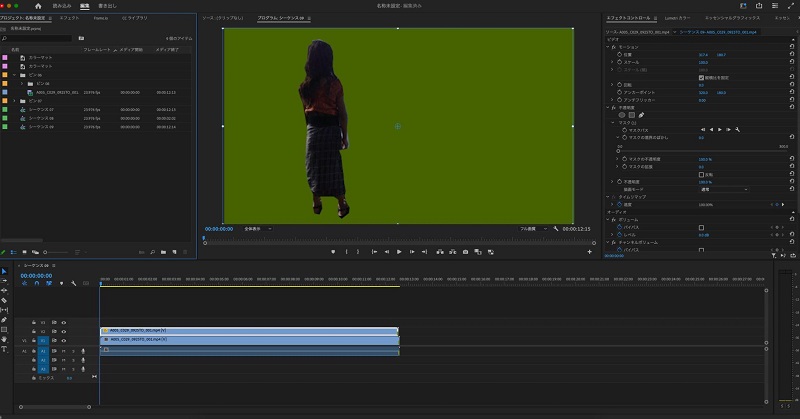
Task: Add a marker in the timeline header
Action: [61, 283]
